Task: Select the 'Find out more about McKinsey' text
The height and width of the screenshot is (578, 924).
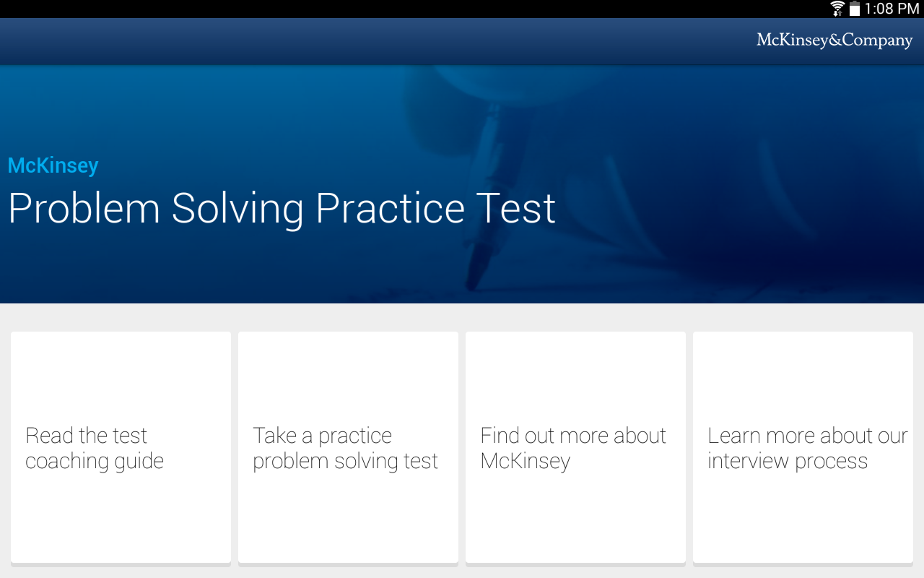Action: pyautogui.click(x=573, y=448)
